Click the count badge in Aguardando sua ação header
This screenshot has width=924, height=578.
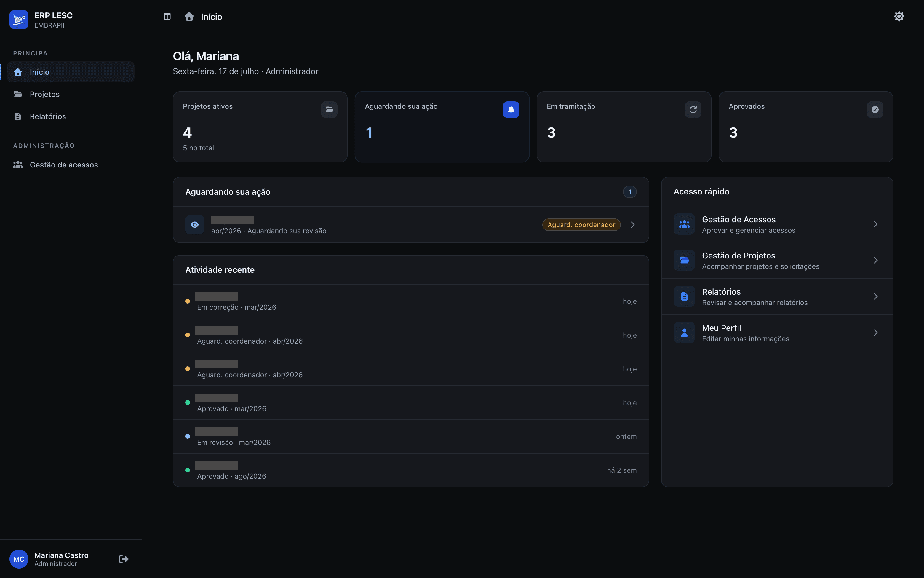pos(629,192)
